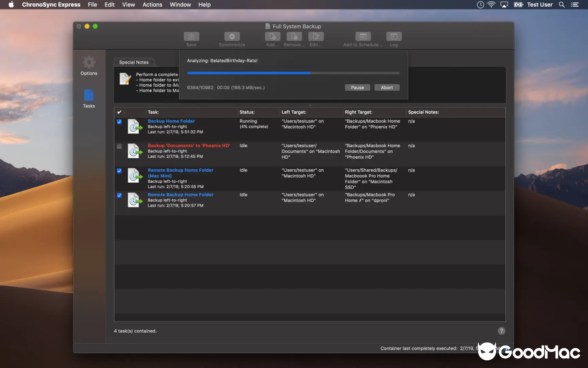
Task: Click the Remove task toolbar icon
Action: 294,36
